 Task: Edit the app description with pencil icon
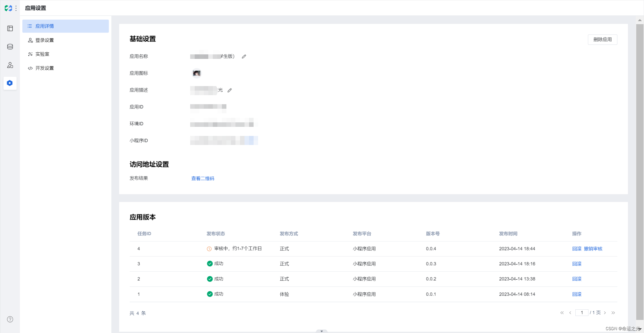tap(229, 90)
